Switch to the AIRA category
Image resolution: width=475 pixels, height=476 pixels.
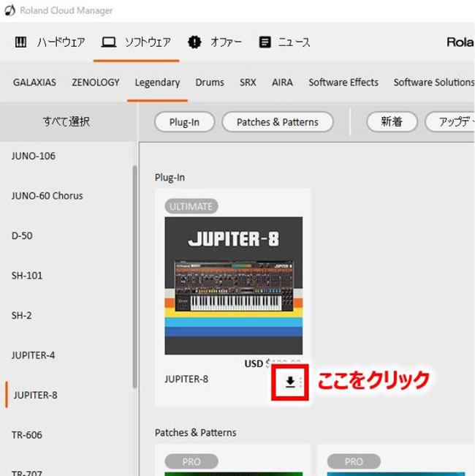point(282,83)
